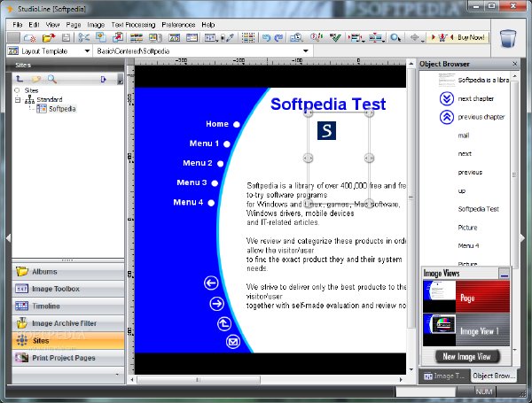
Task: Collapse the Standard tree node
Action: (18, 100)
